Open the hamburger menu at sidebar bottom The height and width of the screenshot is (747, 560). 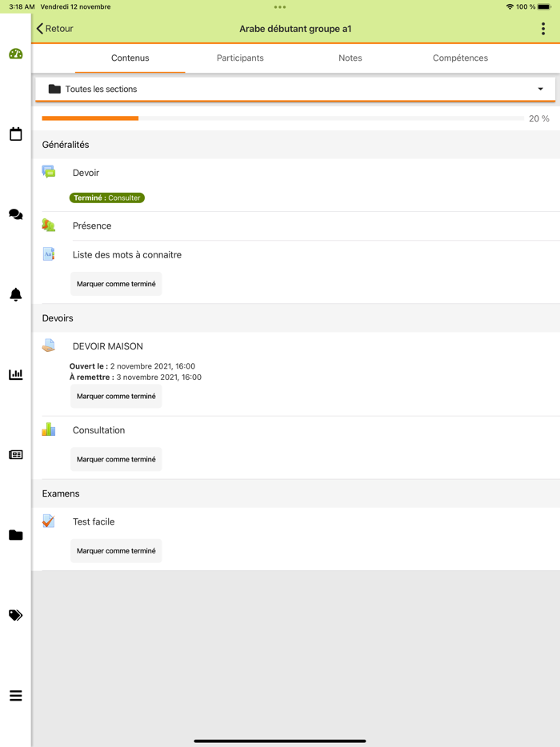[x=15, y=696]
